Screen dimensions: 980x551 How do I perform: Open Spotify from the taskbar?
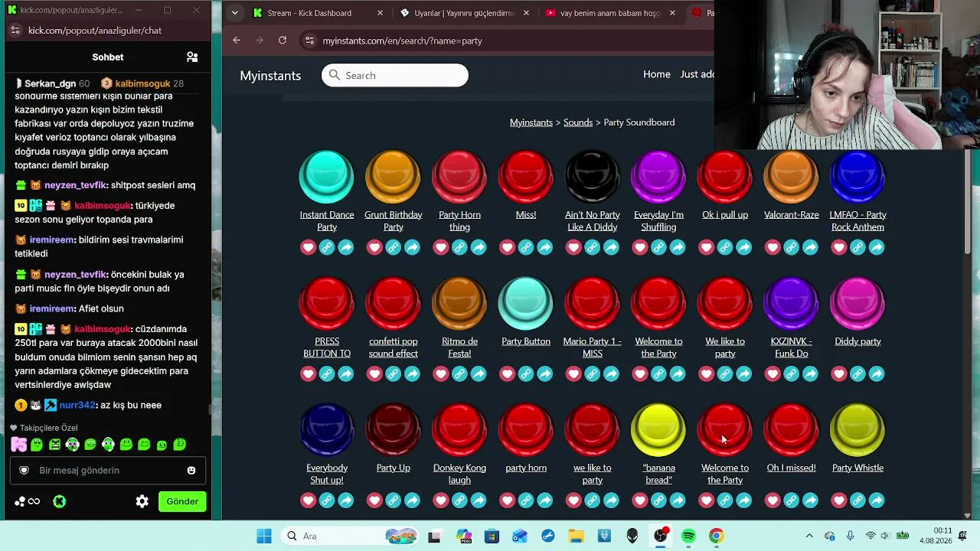point(688,536)
